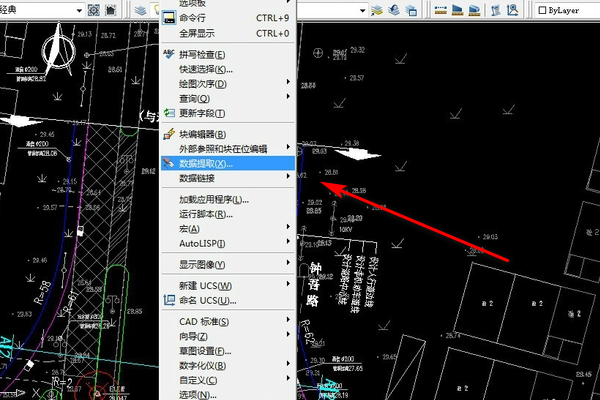
Task: Click the dimension update icon before ByLayer
Action: (512, 10)
